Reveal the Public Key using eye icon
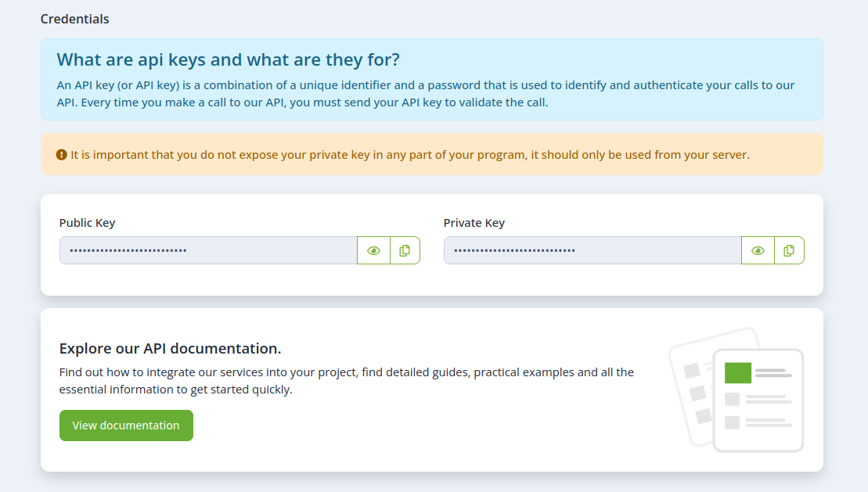Viewport: 868px width, 492px height. (x=373, y=251)
